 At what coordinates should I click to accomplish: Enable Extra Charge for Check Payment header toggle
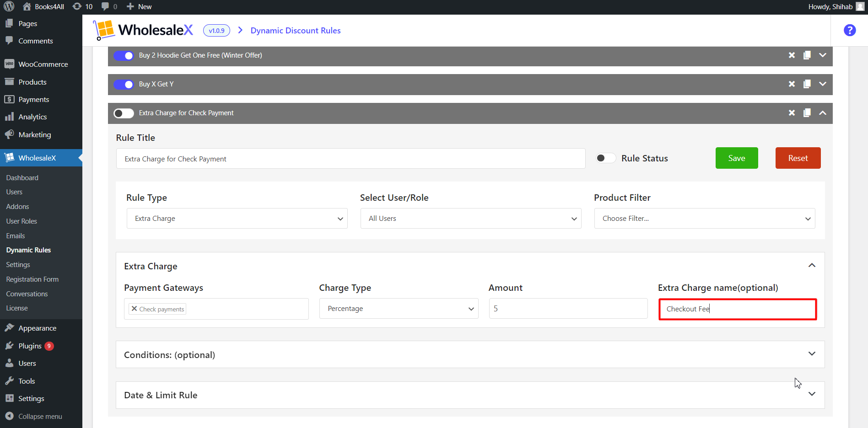pos(124,113)
